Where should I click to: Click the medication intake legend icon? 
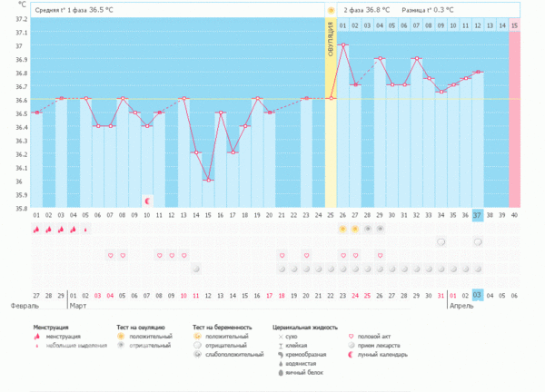[x=352, y=345]
